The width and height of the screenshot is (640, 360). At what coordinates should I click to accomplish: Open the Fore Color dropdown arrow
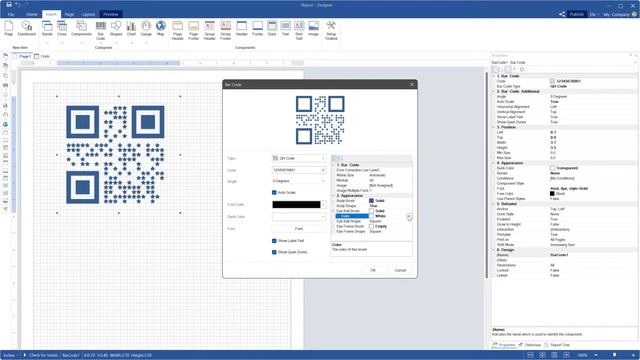[x=324, y=204]
